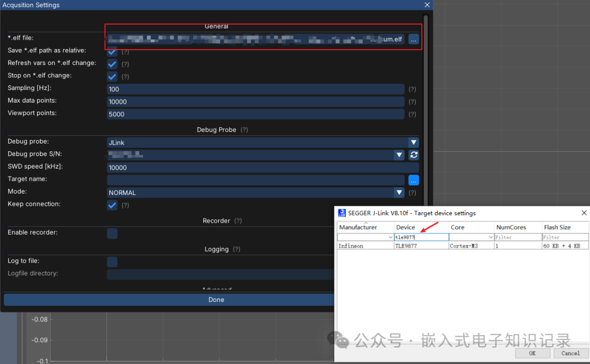Image resolution: width=590 pixels, height=364 pixels.
Task: Show help next to Debug Probe heading
Action: 244,130
